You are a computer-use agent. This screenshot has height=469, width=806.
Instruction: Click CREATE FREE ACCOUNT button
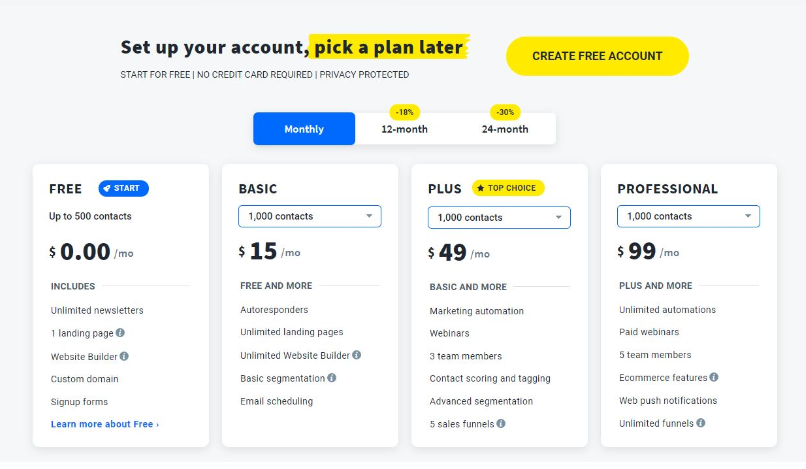coord(597,56)
